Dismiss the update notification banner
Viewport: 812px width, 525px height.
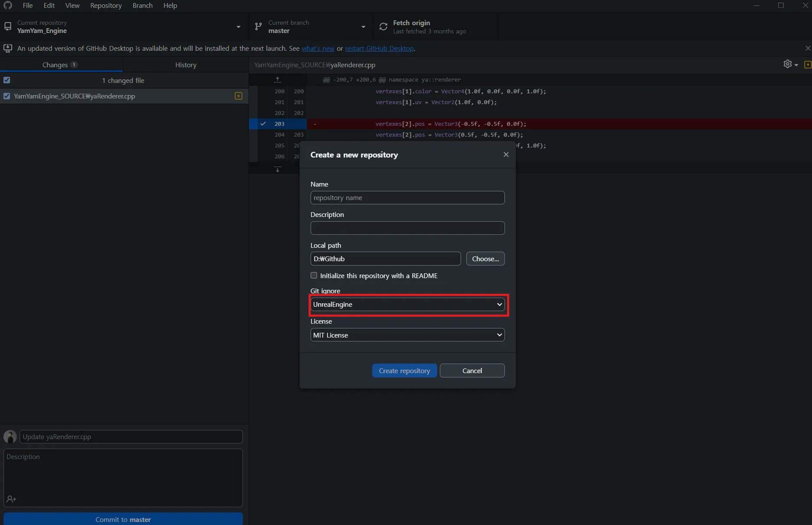(807, 48)
